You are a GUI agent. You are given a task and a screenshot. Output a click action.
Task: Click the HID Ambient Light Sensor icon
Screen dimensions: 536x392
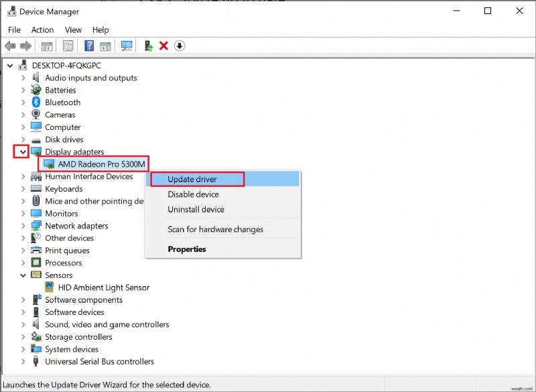tap(50, 287)
